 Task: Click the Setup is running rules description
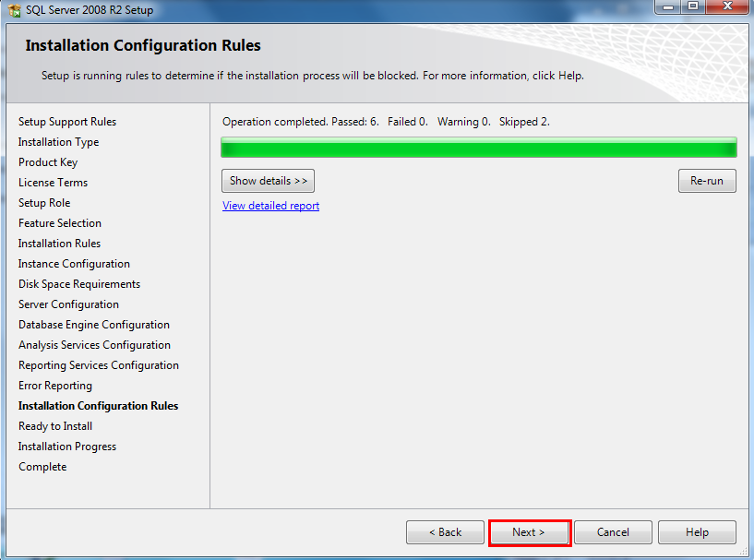point(313,76)
